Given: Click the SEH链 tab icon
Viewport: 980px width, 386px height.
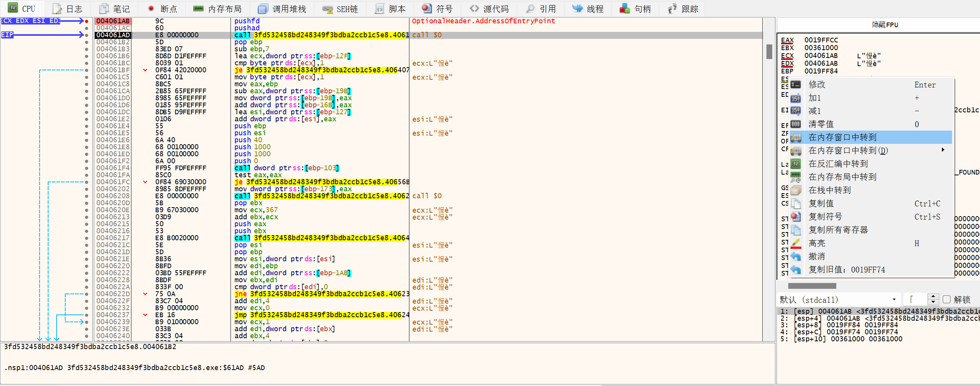Looking at the screenshot, I should (x=327, y=9).
